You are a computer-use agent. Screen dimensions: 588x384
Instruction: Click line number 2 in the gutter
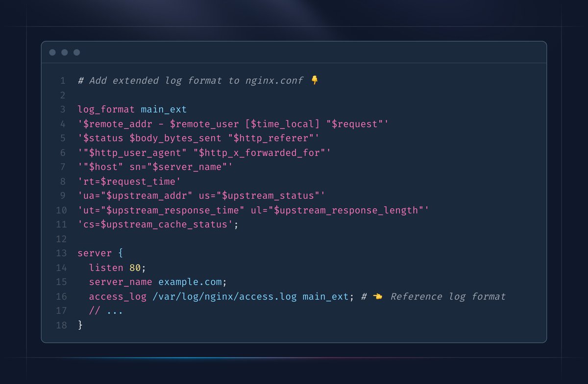click(63, 95)
